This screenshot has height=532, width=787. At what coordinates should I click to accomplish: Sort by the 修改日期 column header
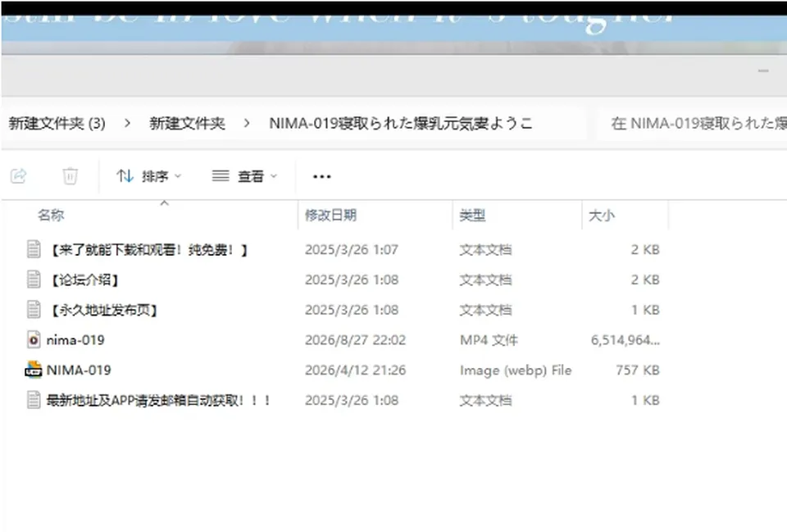[330, 216]
